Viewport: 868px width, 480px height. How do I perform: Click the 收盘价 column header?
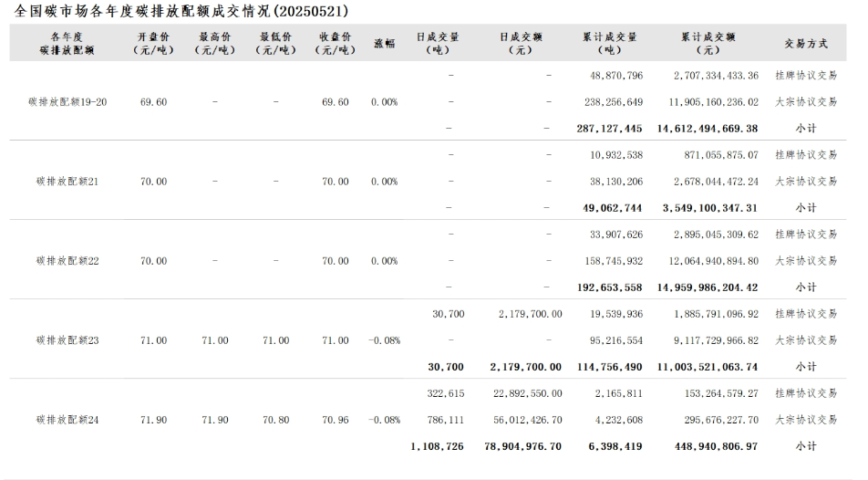tap(336, 43)
